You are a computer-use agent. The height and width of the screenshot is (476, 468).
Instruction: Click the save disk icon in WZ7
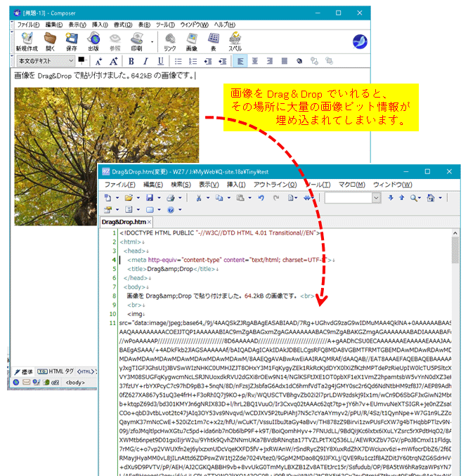(150, 198)
